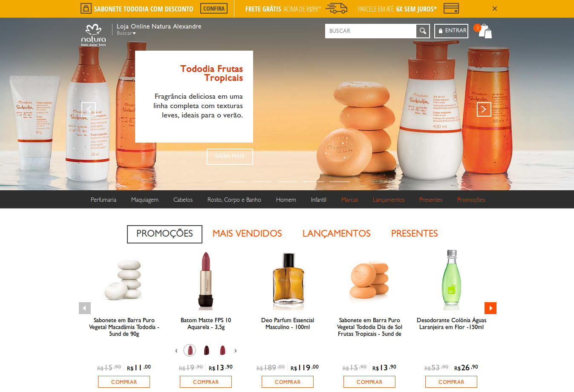Screen dimensions: 574x392
Task: Click the Natura logo
Action: tap(93, 35)
